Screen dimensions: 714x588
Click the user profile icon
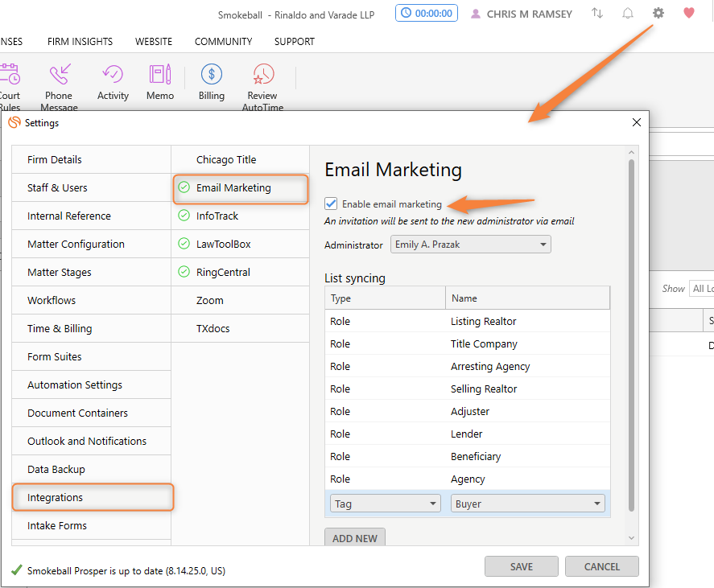point(476,14)
